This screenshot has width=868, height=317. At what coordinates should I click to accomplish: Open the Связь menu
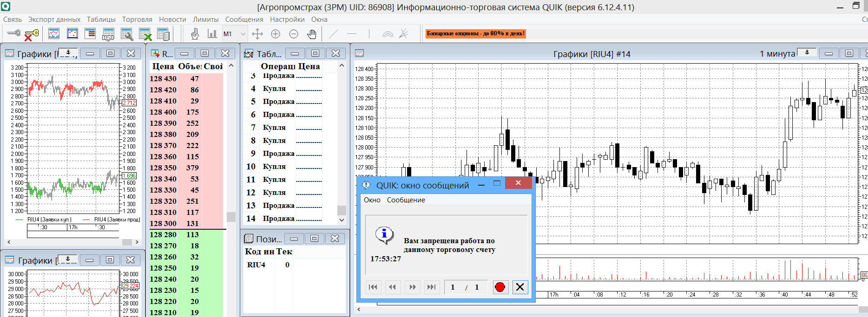pos(13,19)
